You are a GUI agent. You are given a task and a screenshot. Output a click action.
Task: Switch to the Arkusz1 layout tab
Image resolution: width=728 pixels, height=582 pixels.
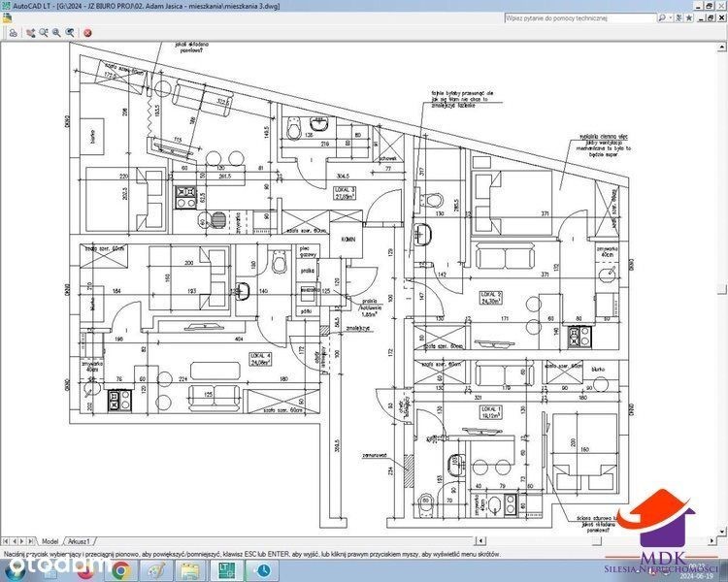point(80,540)
